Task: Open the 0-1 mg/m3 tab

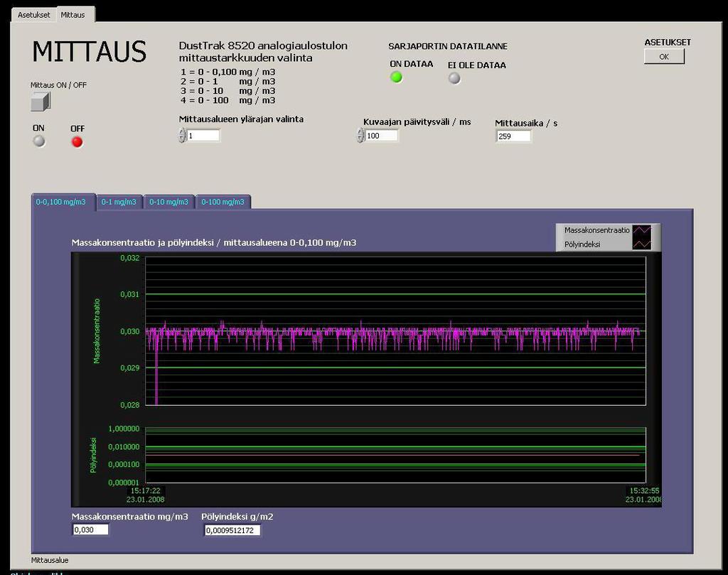Action: (x=119, y=202)
